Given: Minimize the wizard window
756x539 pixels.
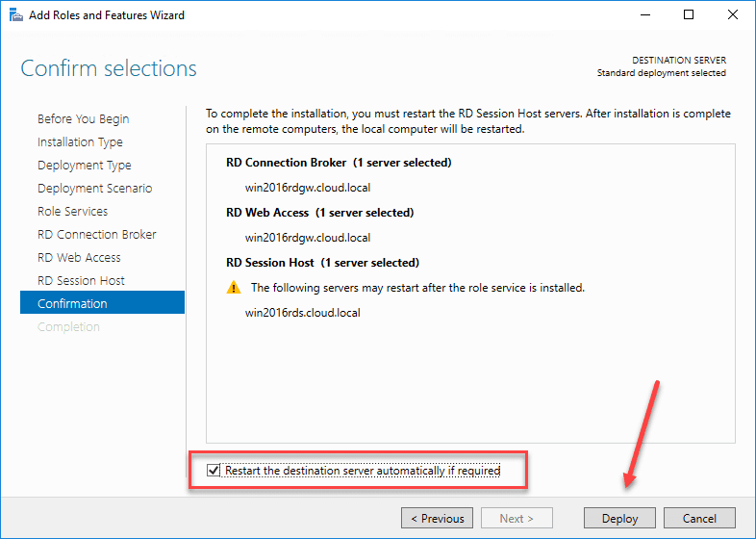Looking at the screenshot, I should pos(643,15).
